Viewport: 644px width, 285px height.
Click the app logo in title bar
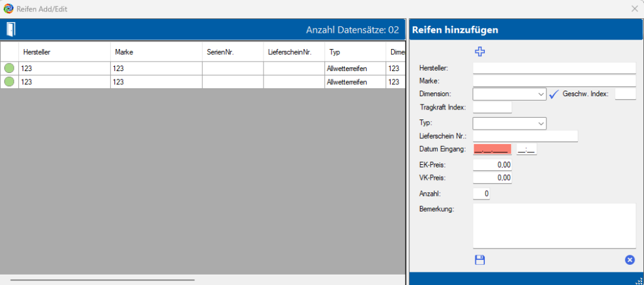pos(8,9)
